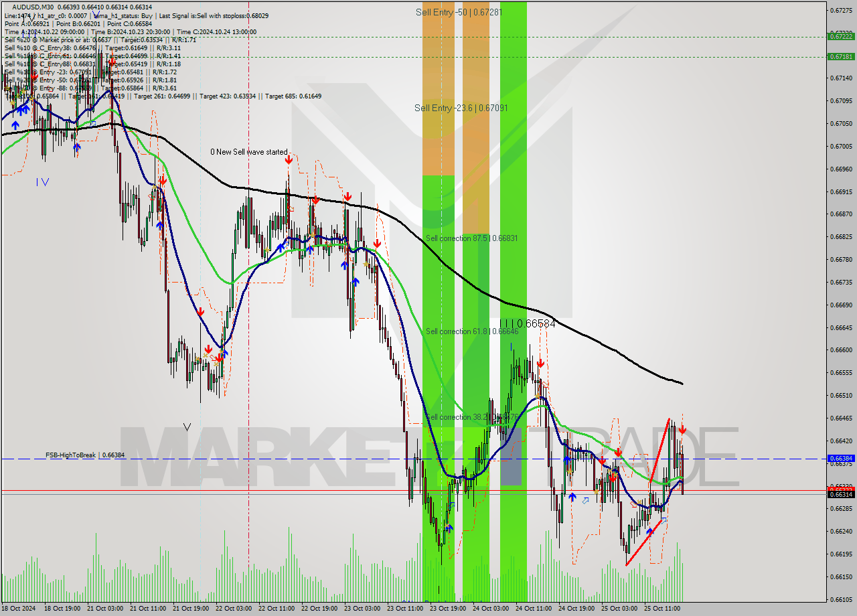Select the 0.66870 price axis label

pos(841,214)
